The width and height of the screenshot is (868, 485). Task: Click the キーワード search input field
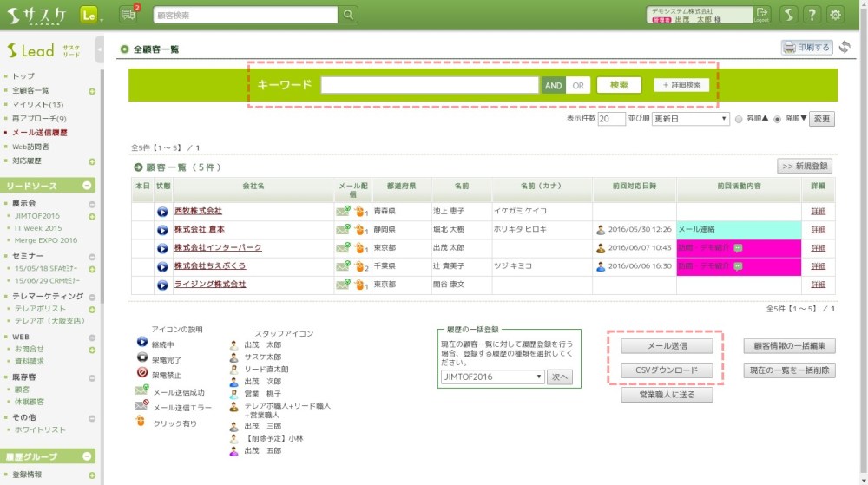(429, 85)
